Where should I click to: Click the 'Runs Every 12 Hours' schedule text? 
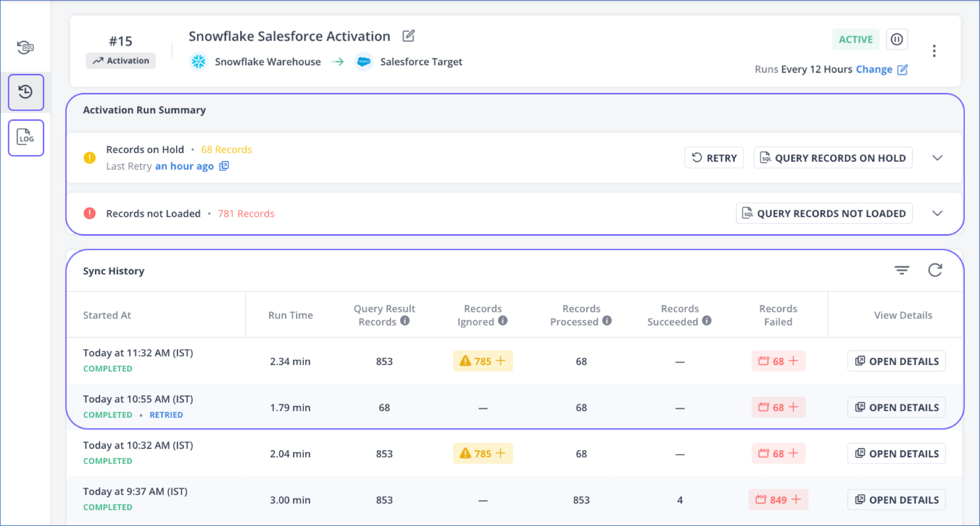click(803, 70)
